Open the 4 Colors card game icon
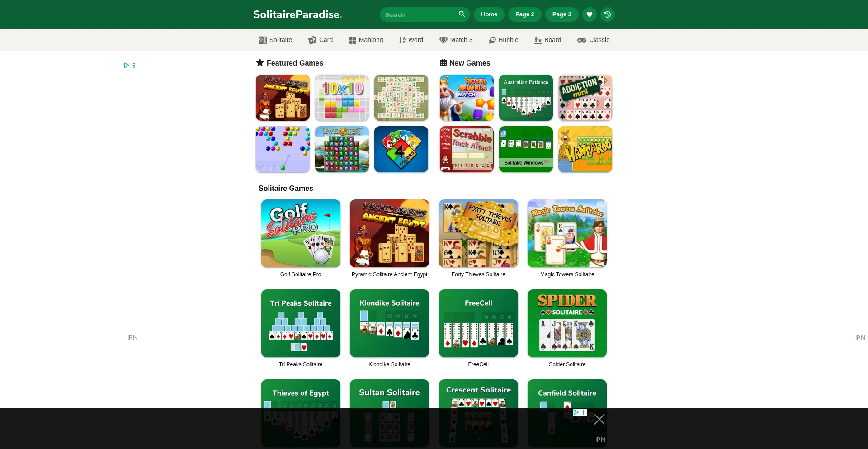The width and height of the screenshot is (868, 449). (401, 149)
